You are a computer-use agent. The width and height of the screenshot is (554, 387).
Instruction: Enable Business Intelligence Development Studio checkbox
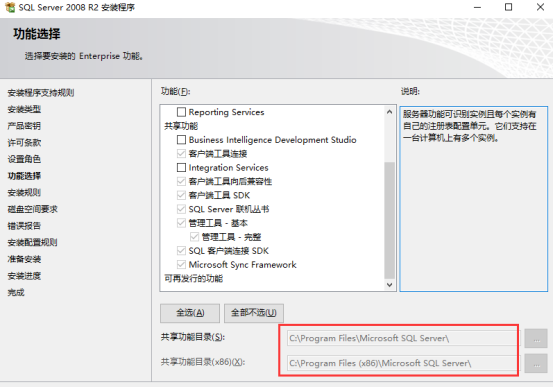[181, 140]
